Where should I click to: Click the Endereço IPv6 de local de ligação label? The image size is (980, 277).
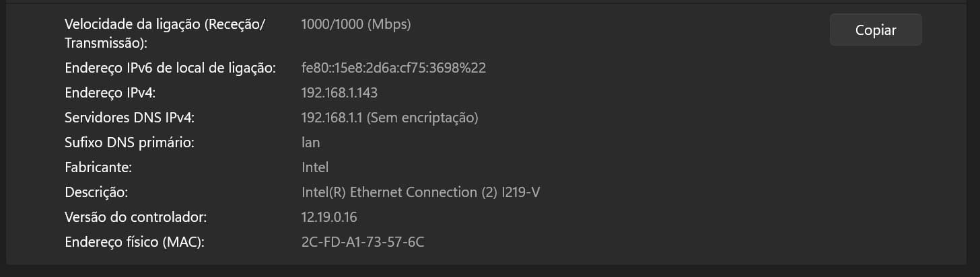click(x=170, y=68)
